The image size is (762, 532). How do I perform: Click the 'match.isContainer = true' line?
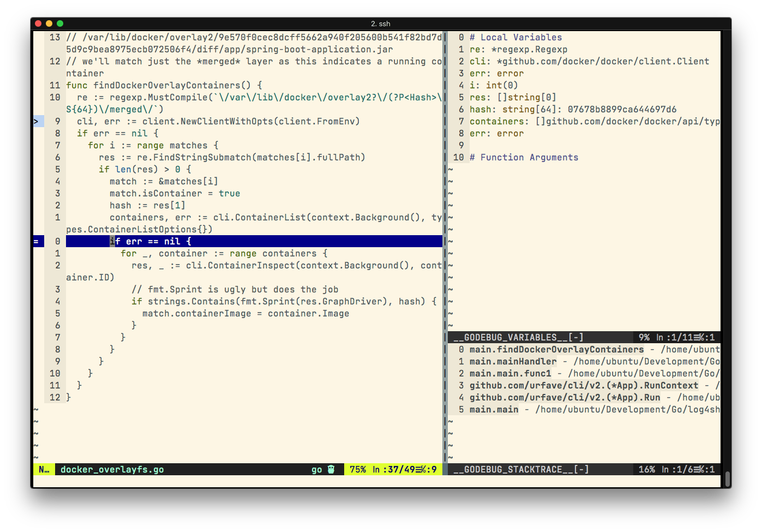click(175, 193)
